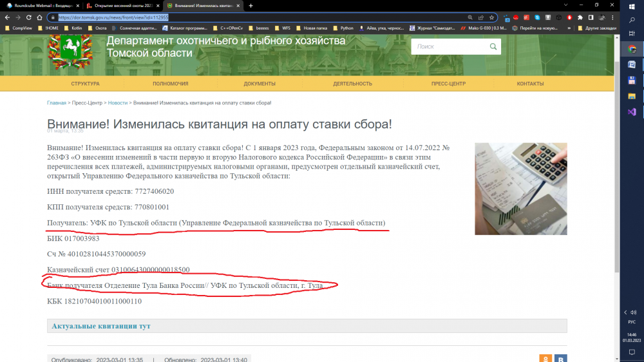Reload the page with the refresh icon
The height and width of the screenshot is (362, 644).
[29, 17]
